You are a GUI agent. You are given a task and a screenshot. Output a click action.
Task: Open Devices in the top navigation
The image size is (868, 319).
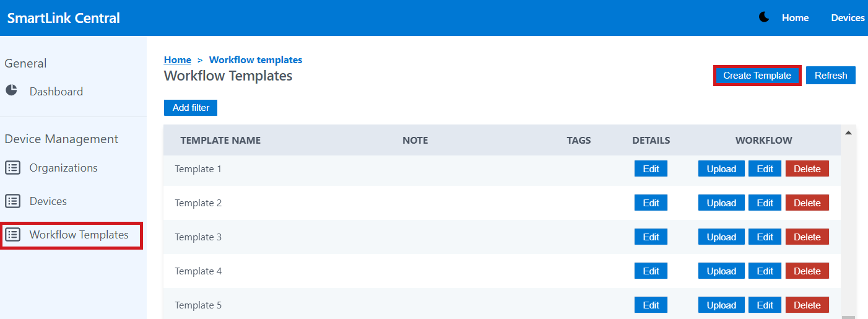click(x=848, y=18)
